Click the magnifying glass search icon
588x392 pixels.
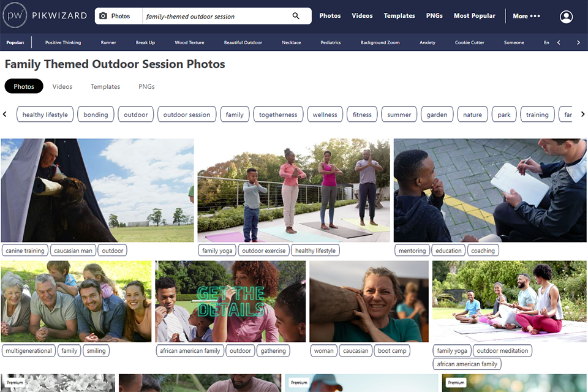296,16
